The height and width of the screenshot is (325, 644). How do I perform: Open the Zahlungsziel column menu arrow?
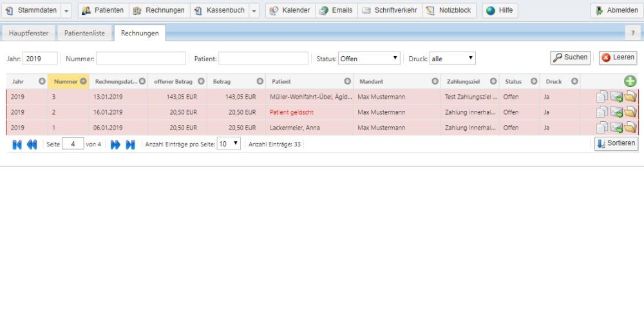[493, 81]
